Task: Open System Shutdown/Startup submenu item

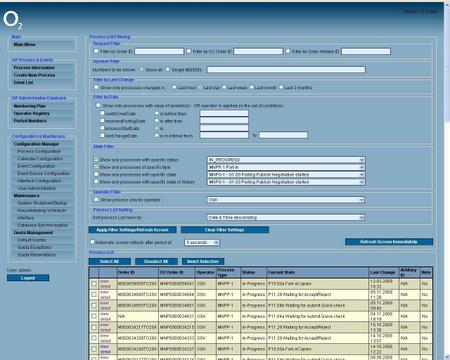Action: tap(42, 203)
